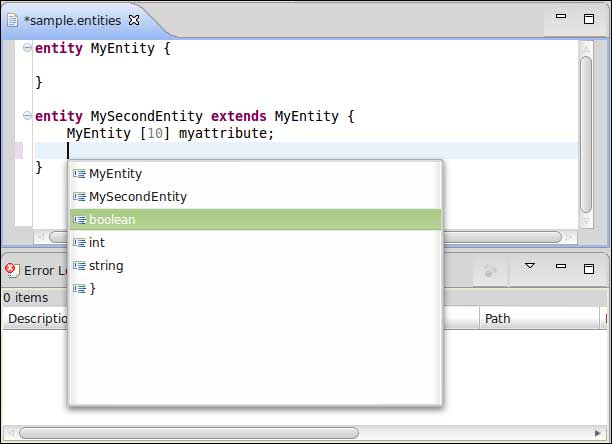Maximize the editor area
The height and width of the screenshot is (444, 612).
tap(589, 19)
